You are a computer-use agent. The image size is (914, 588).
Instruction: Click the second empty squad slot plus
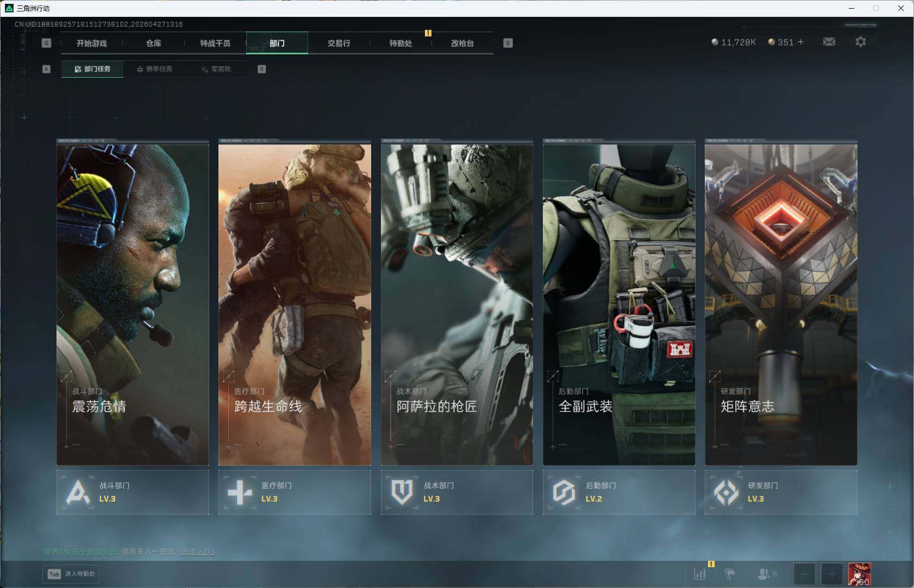[831, 574]
